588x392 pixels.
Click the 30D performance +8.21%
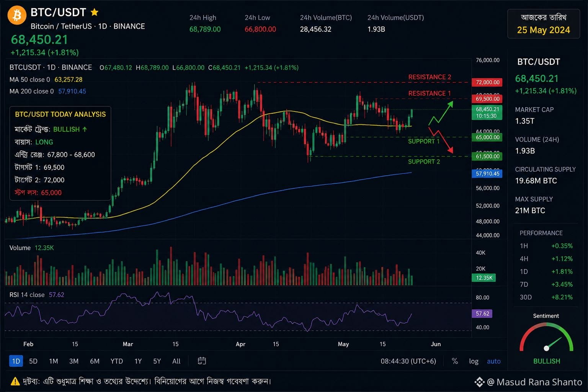[562, 297]
